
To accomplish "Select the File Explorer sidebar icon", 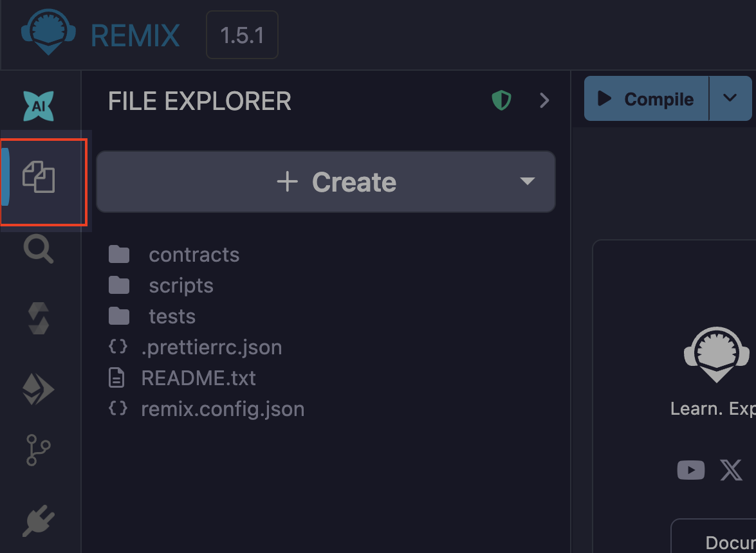I will point(39,177).
